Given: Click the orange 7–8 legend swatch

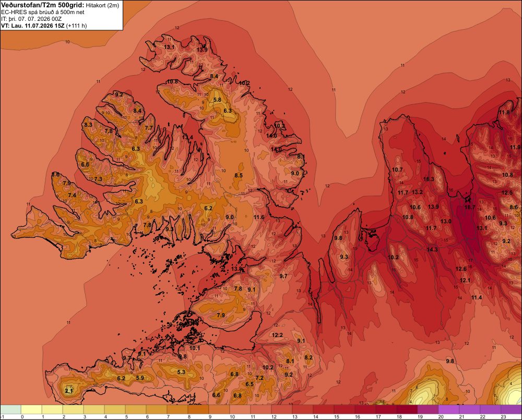Looking at the screenshot, I should click(177, 410).
